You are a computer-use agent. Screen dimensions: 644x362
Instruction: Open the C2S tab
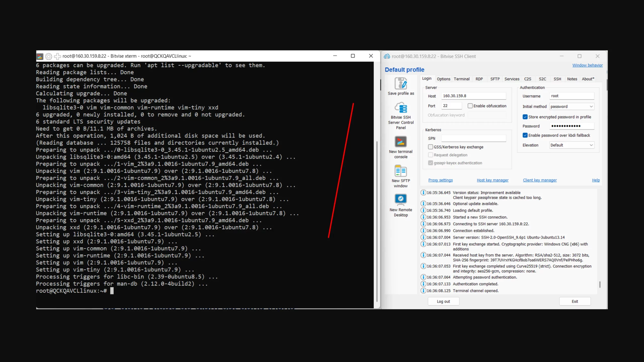[x=528, y=79]
